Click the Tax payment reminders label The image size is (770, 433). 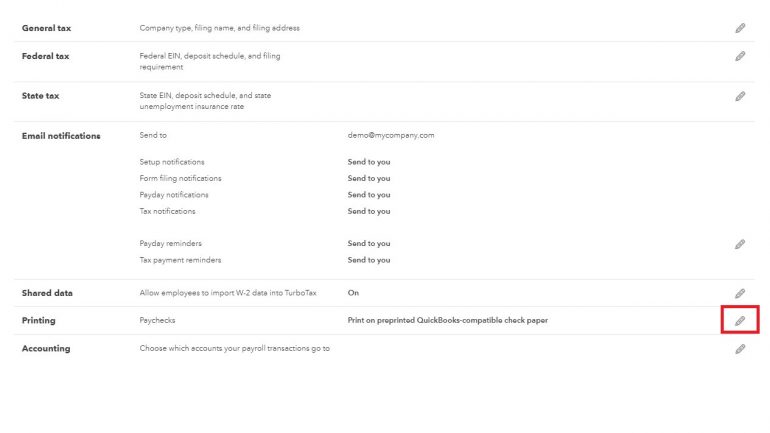click(x=180, y=260)
